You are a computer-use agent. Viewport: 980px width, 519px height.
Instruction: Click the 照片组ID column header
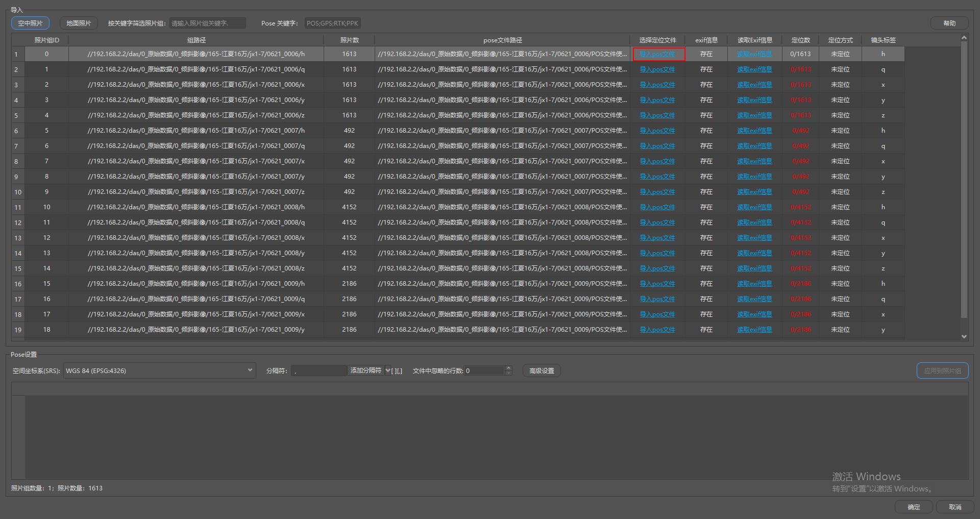pos(46,40)
